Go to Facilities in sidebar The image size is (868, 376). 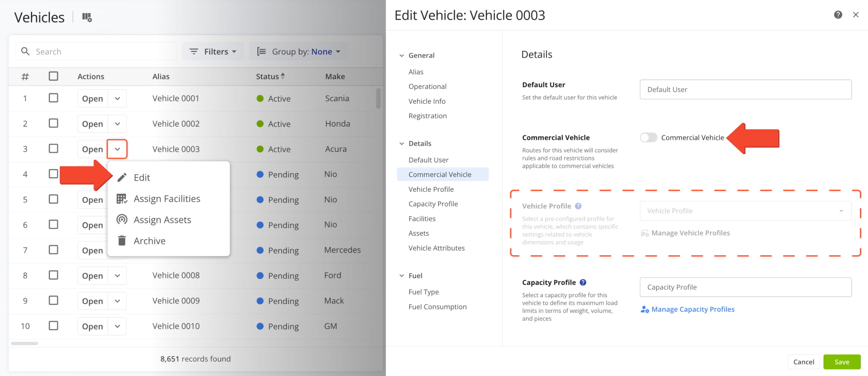422,219
